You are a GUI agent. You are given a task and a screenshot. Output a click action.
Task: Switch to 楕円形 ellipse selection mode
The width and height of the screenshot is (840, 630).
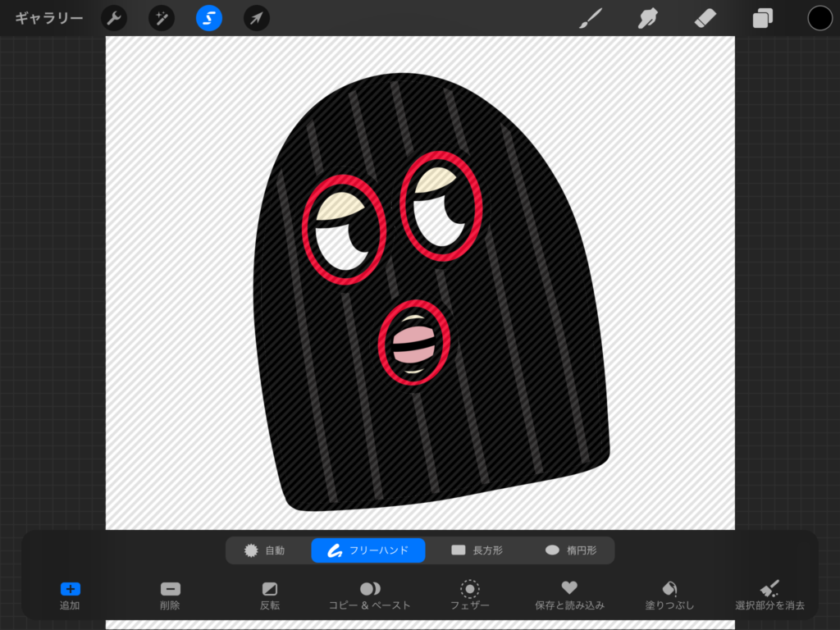(571, 550)
